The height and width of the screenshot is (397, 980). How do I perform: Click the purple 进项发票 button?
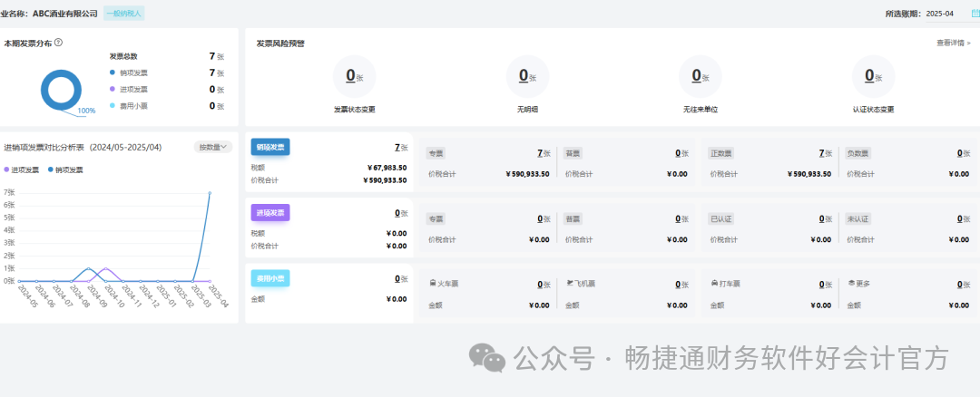pos(270,213)
